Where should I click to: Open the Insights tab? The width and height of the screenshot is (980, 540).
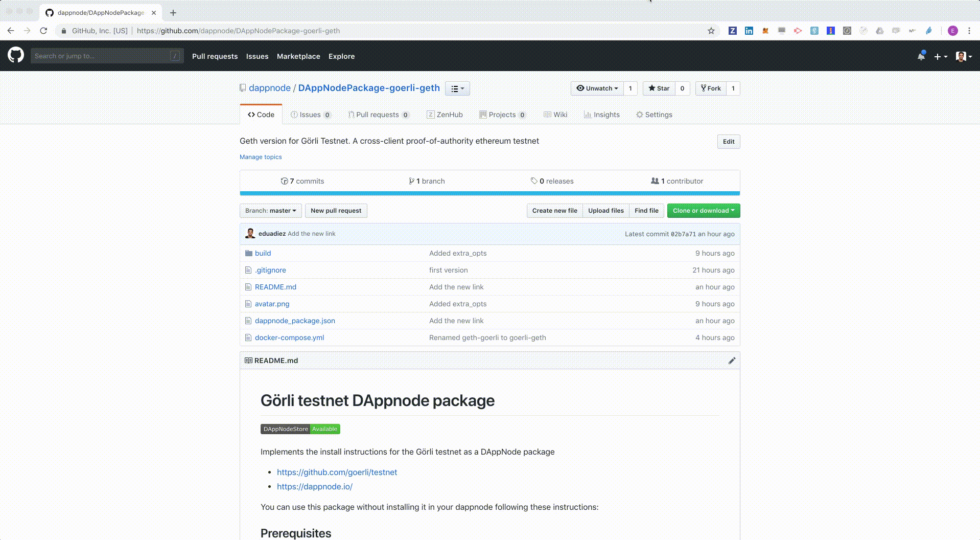click(x=602, y=115)
